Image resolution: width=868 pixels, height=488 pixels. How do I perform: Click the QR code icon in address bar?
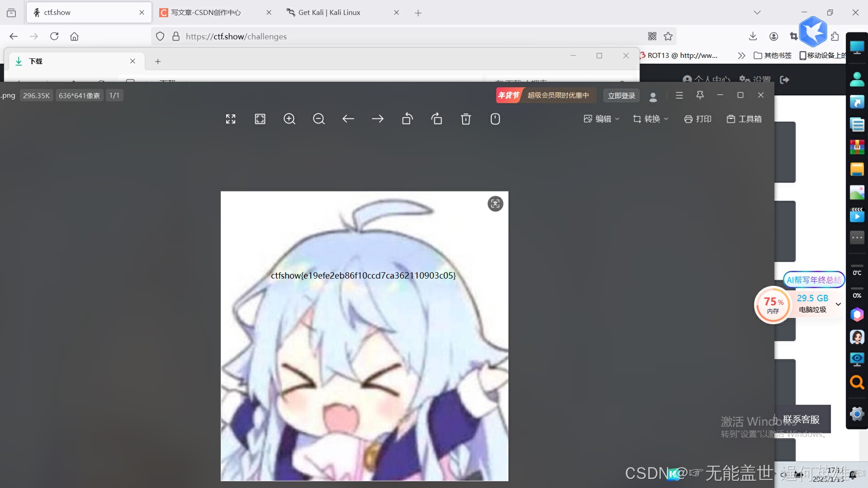[x=652, y=36]
